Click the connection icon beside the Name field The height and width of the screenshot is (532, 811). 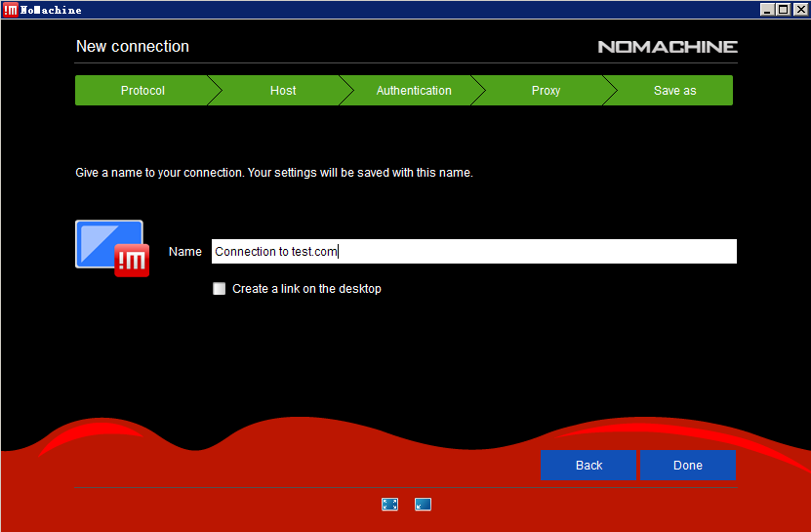[x=112, y=248]
